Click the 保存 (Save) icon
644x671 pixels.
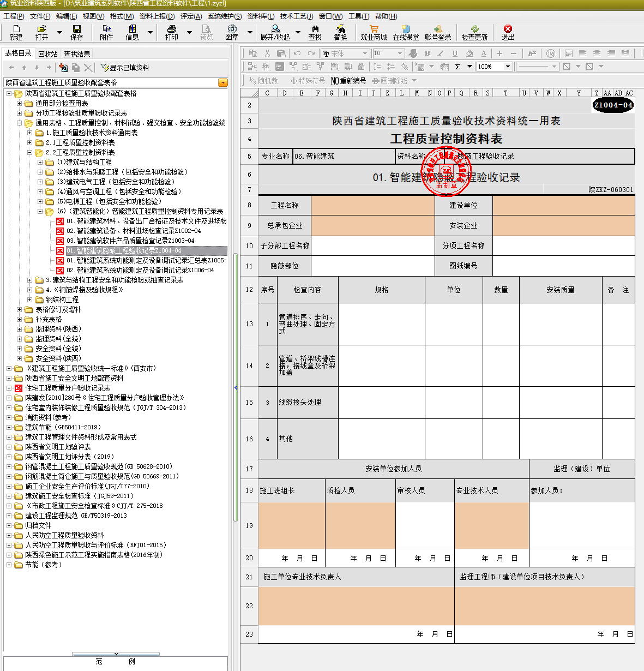point(76,32)
